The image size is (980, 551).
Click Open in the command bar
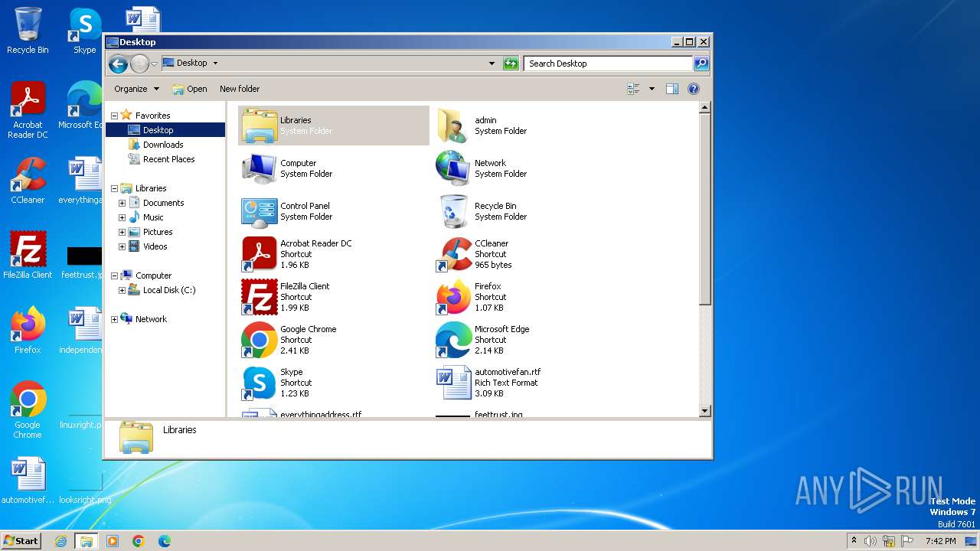190,89
